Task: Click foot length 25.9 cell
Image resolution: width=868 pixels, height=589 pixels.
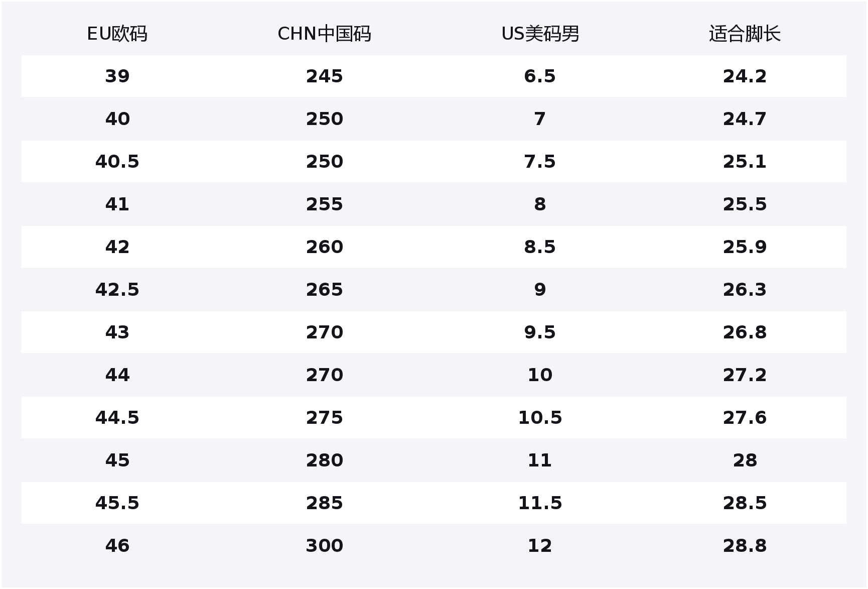Action: tap(745, 247)
